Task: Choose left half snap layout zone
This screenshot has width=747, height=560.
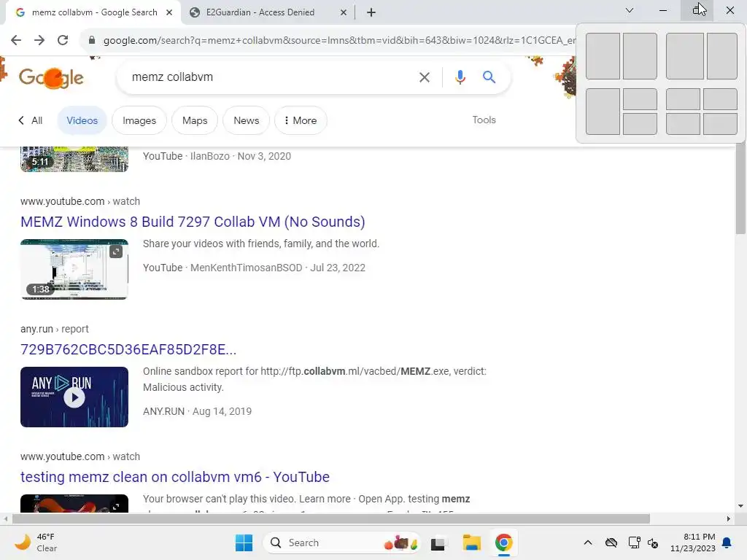Action: click(603, 56)
